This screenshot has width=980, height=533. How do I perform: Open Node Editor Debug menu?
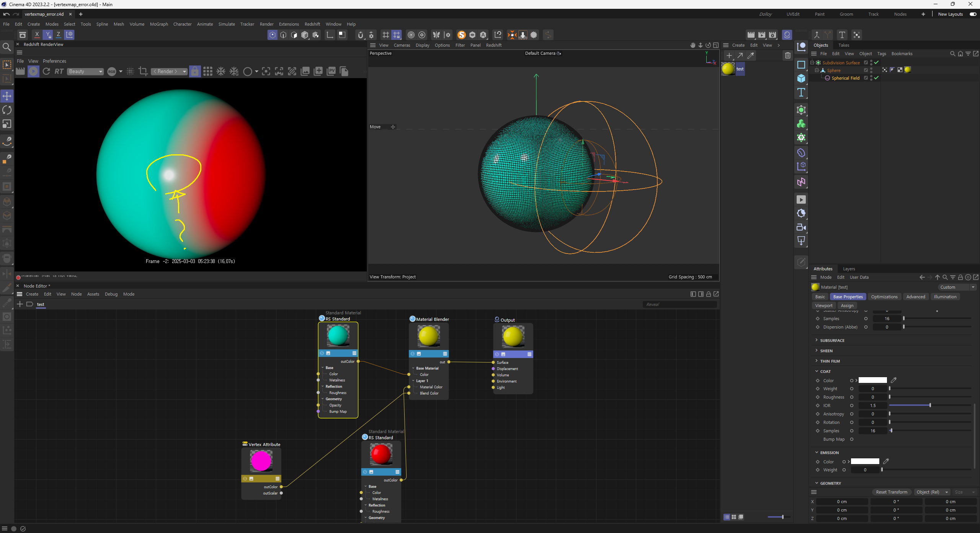[x=111, y=294]
